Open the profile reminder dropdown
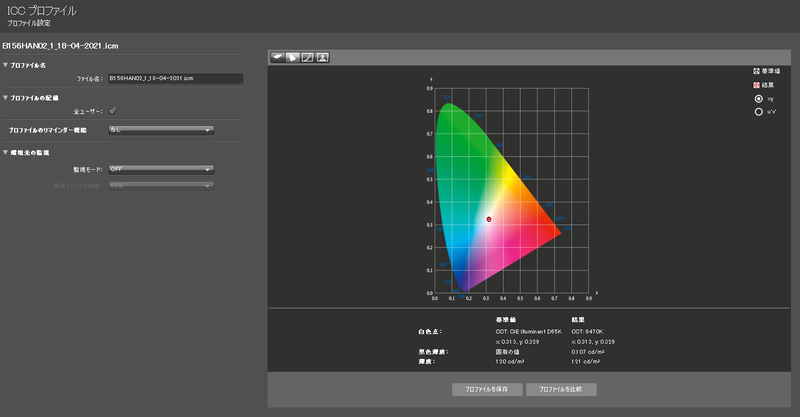Viewport: 800px width, 417px height. click(x=161, y=130)
